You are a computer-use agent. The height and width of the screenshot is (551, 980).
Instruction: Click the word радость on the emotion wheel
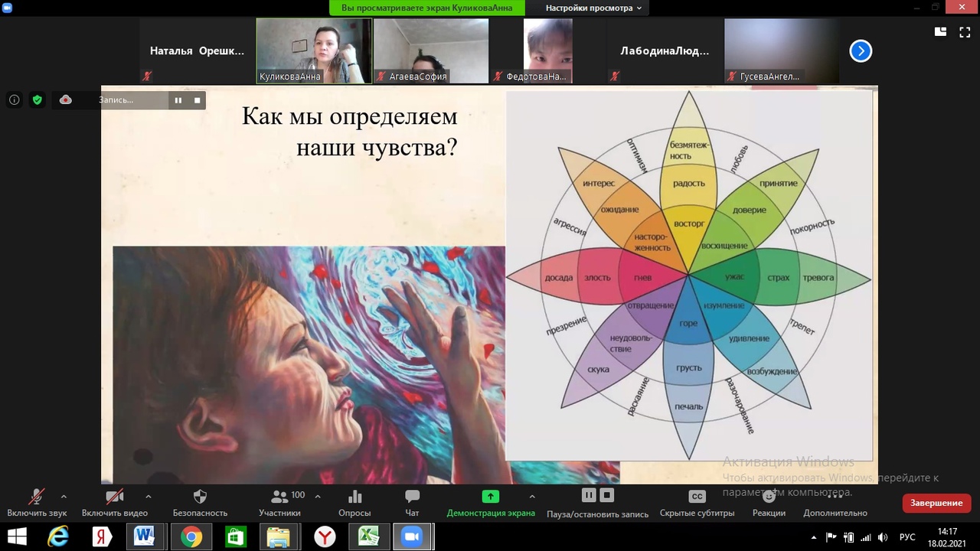688,184
